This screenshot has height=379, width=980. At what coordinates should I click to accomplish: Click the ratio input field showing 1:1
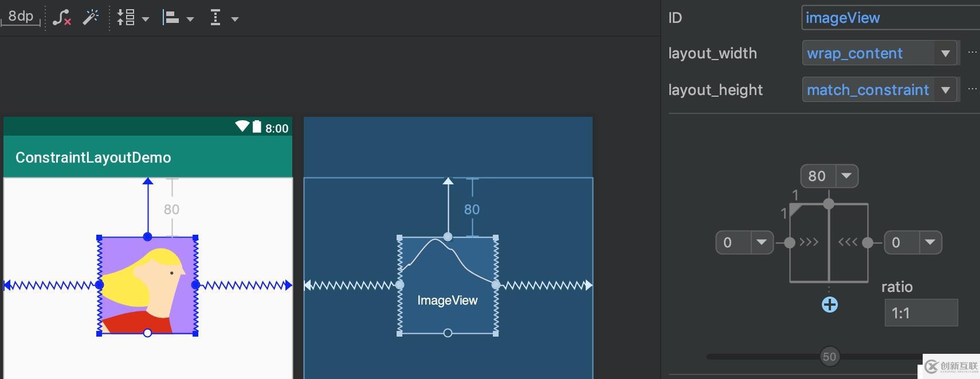(921, 313)
